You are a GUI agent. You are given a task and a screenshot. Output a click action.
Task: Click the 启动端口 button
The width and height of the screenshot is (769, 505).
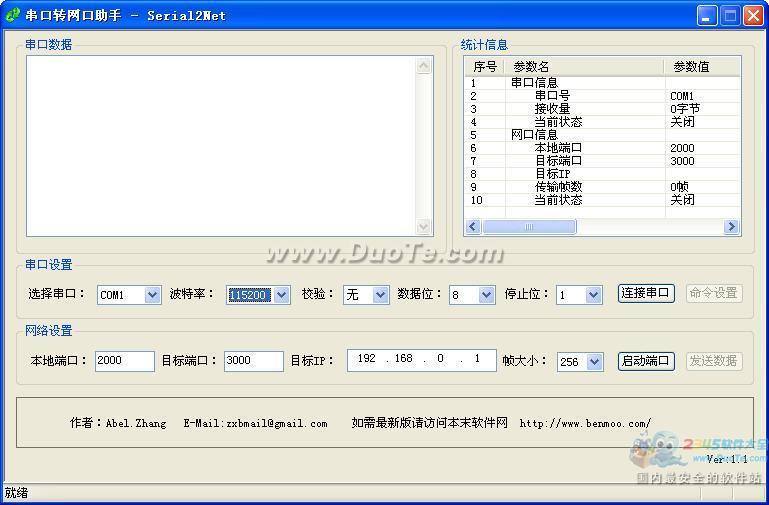[x=646, y=361]
